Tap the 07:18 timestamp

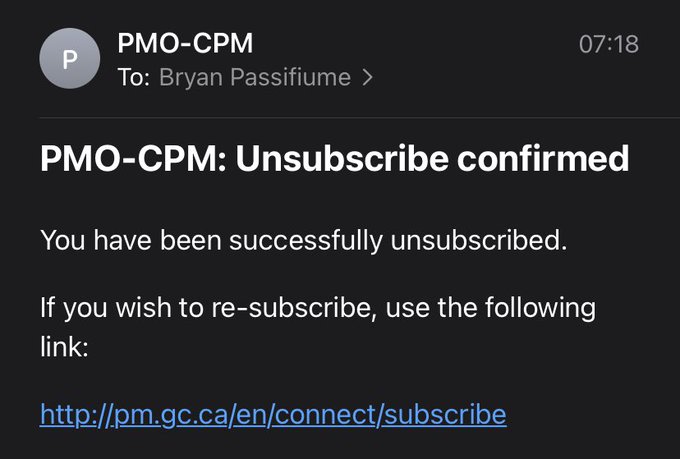point(608,44)
